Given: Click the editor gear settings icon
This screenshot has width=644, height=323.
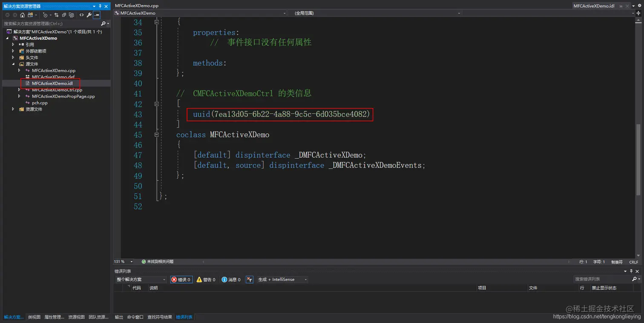Looking at the screenshot, I should click(639, 6).
